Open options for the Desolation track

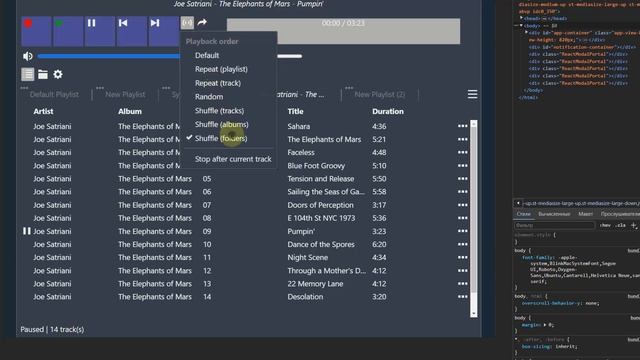pyautogui.click(x=462, y=297)
